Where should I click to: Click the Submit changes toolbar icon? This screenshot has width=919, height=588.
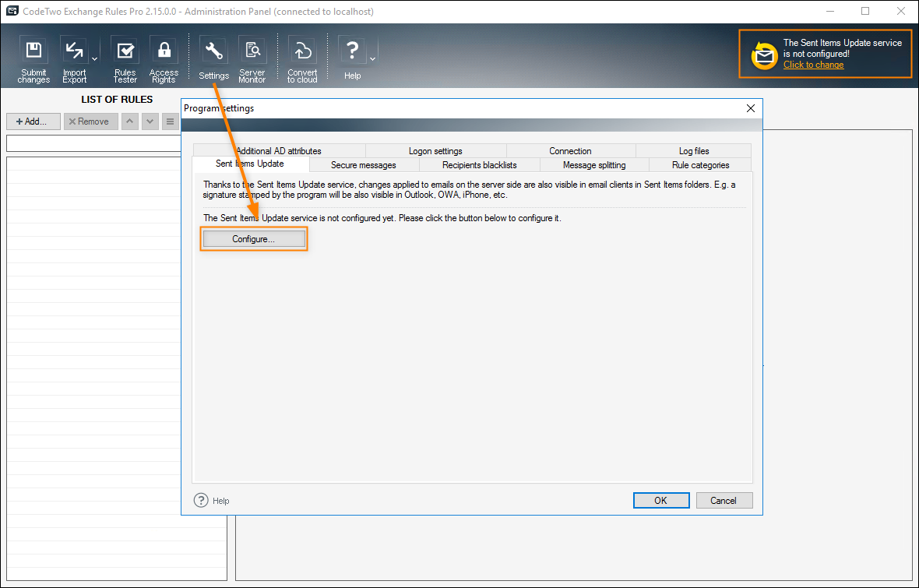click(33, 60)
